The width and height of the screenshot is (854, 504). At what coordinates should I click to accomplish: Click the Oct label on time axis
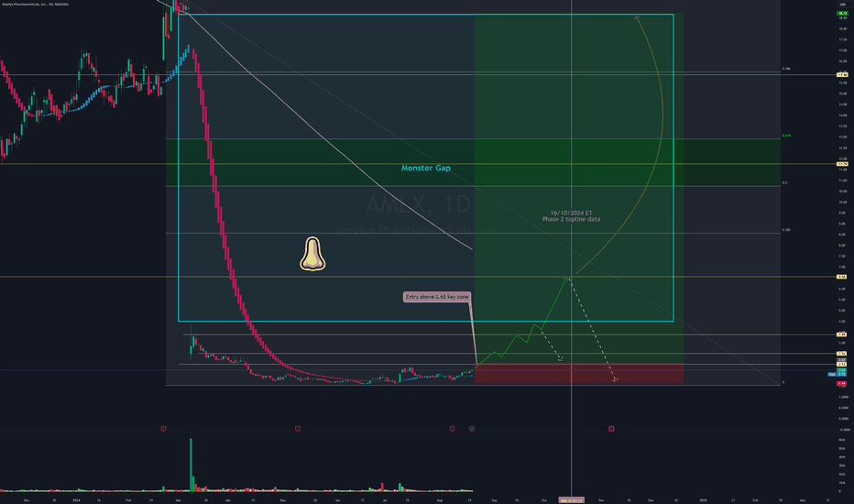tap(543, 500)
